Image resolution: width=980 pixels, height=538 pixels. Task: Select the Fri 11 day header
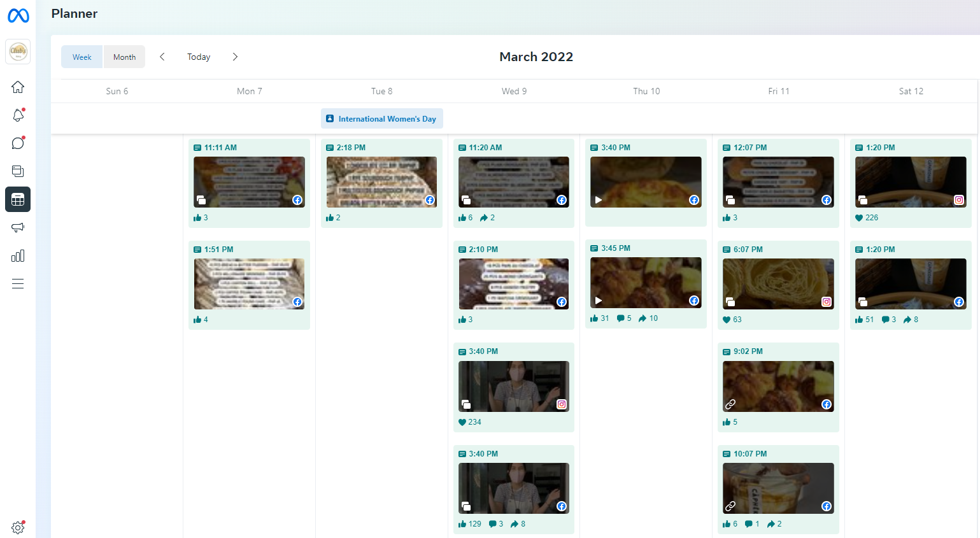tap(779, 91)
